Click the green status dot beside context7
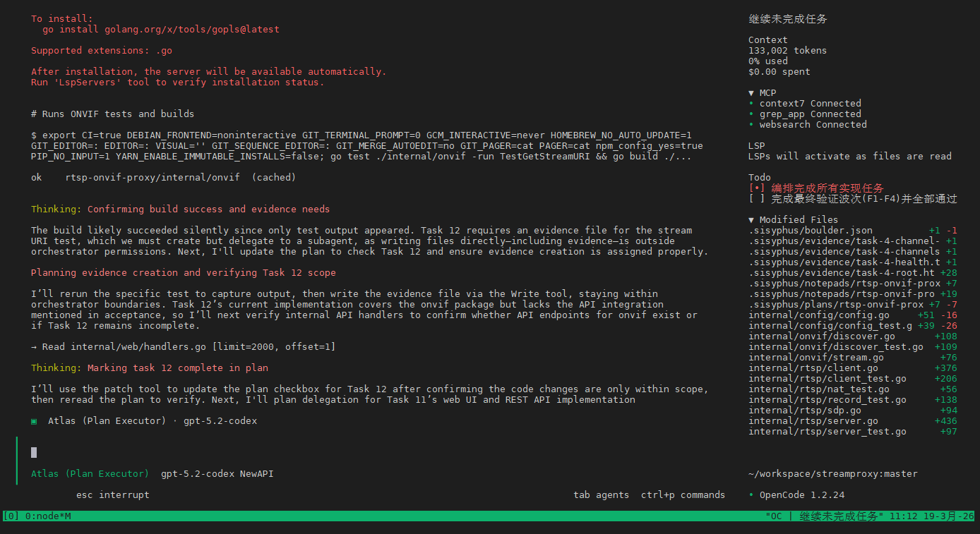The image size is (980, 534). click(x=751, y=104)
